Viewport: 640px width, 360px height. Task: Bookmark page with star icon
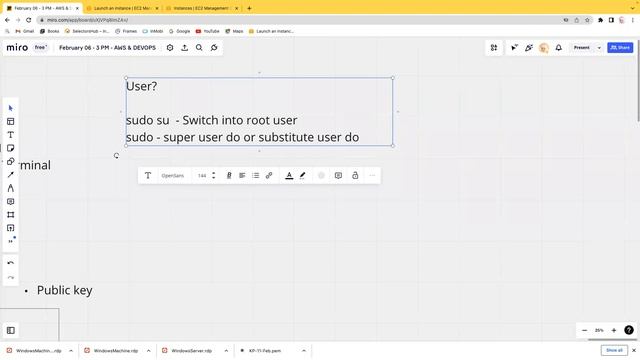[587, 20]
